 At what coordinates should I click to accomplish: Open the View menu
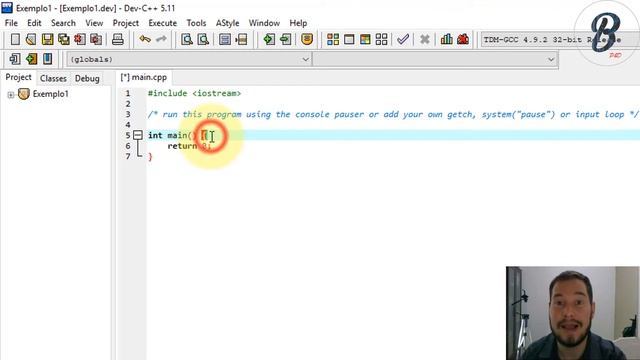[x=94, y=23]
